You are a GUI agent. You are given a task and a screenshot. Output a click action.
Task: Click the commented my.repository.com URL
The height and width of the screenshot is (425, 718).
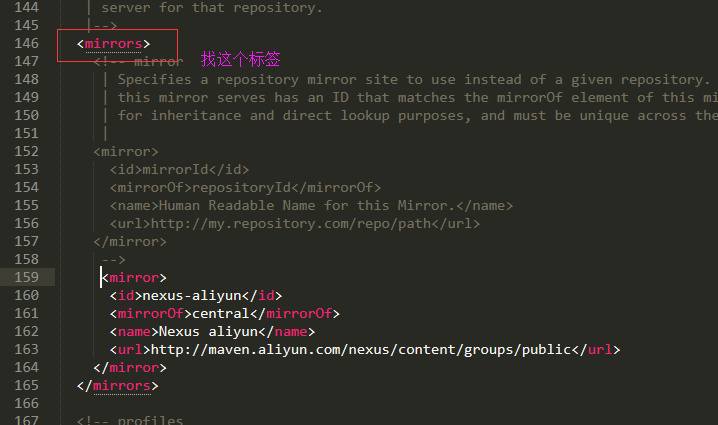pos(291,223)
